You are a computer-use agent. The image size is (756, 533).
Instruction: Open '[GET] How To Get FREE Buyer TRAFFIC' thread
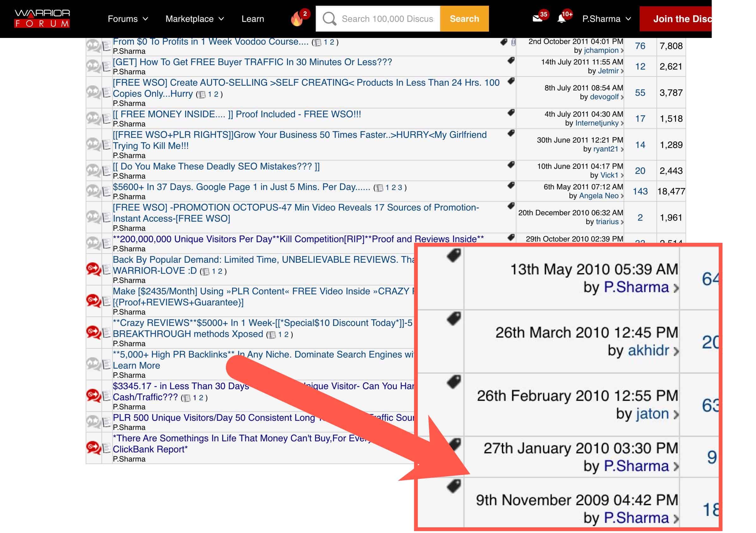point(252,62)
